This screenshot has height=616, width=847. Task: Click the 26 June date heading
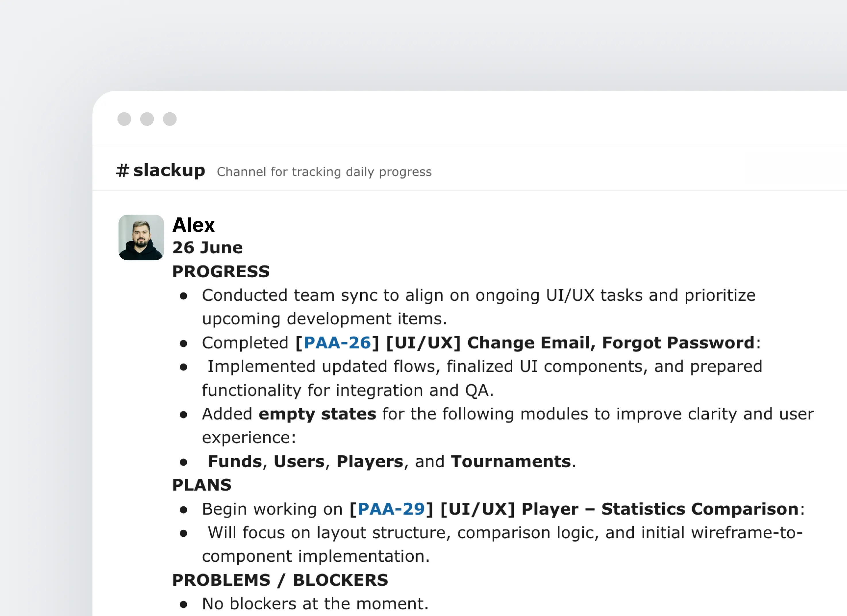207,248
